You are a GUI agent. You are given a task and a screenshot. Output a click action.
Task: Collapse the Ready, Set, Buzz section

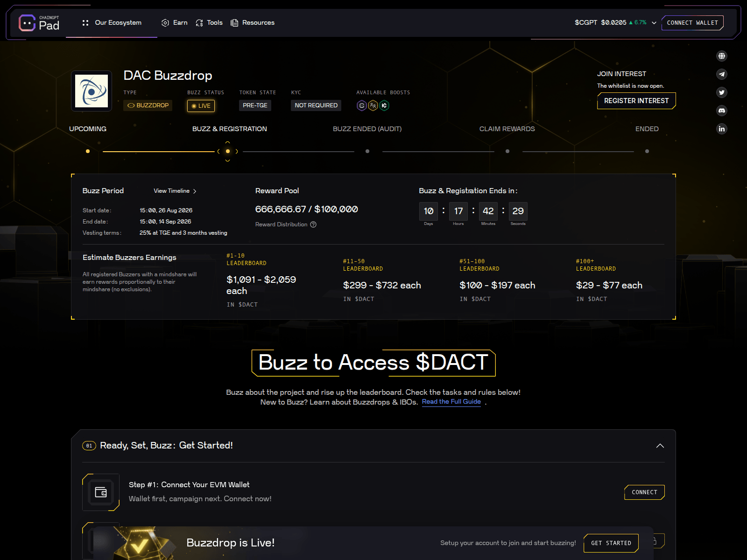click(x=660, y=446)
